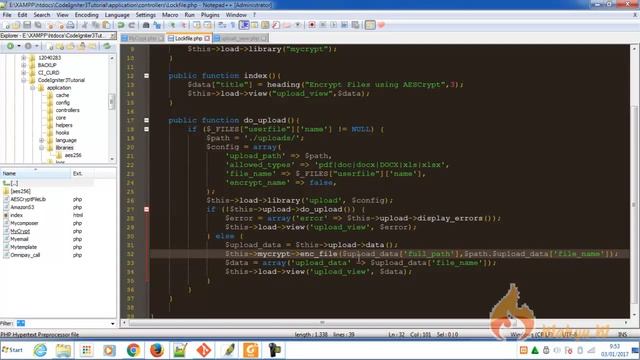Select AESCryptFileLib file in list
Screen dimensions: 640x360
[x=28, y=199]
